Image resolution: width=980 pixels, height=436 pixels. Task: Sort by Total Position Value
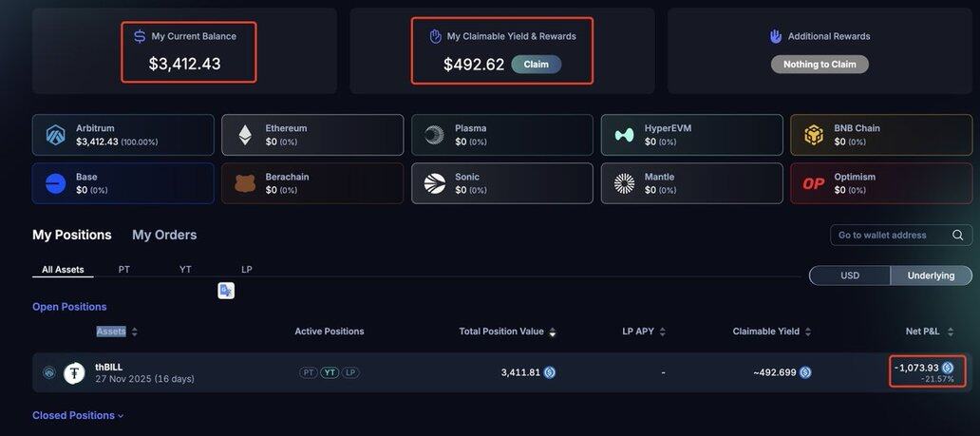click(x=553, y=332)
